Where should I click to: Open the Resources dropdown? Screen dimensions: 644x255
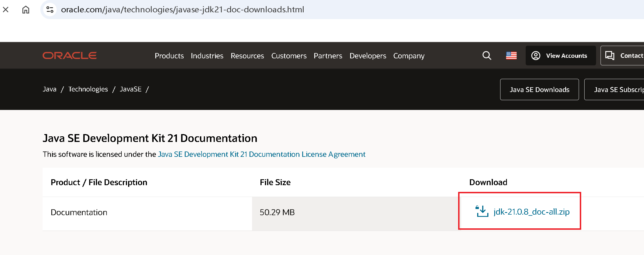coord(247,56)
